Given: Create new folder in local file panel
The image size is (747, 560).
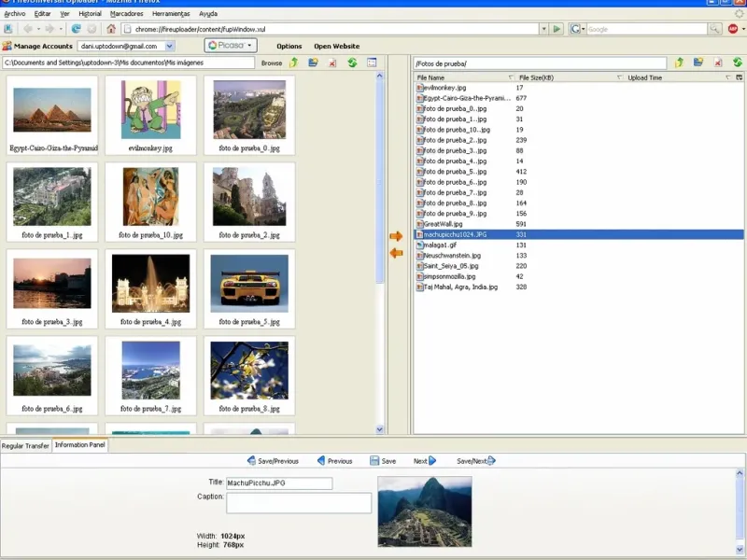Looking at the screenshot, I should (x=313, y=63).
